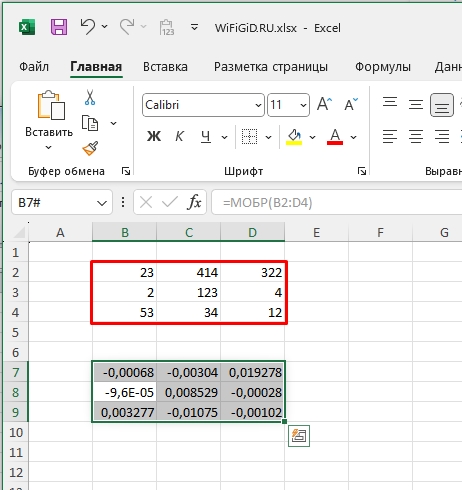Select all cells with corner triangle

tap(19, 232)
